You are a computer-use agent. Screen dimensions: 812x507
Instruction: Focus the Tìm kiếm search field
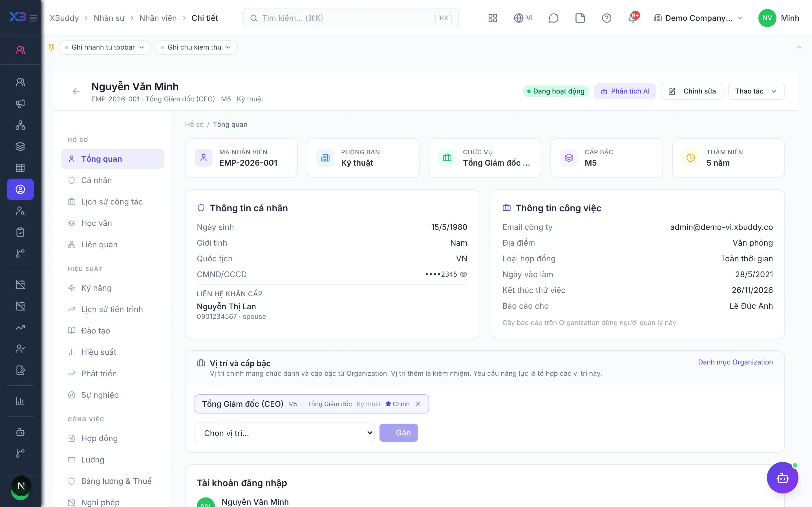point(350,18)
